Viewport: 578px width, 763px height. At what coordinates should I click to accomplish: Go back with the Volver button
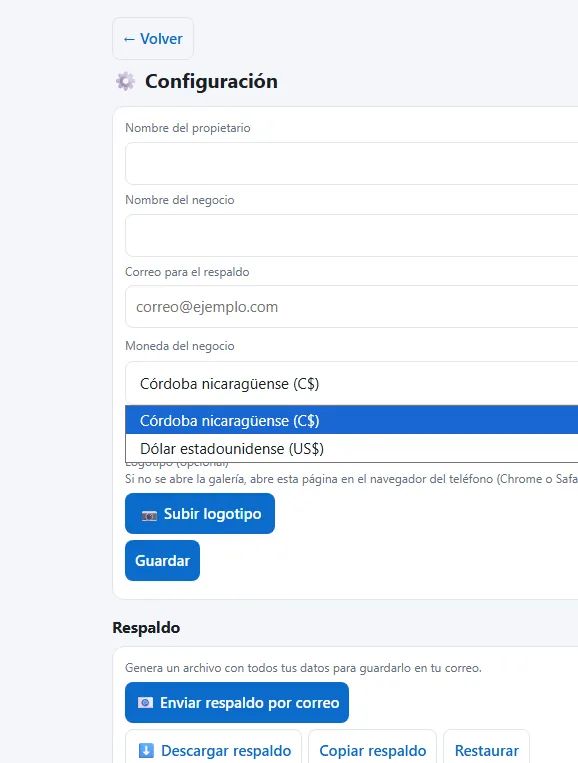click(153, 38)
